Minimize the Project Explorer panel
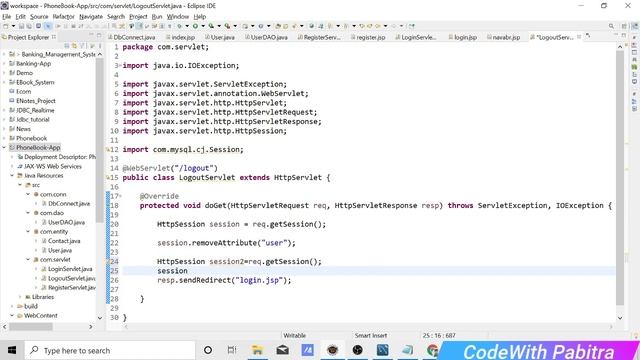Screen dimensions: 640x360 tap(91, 35)
